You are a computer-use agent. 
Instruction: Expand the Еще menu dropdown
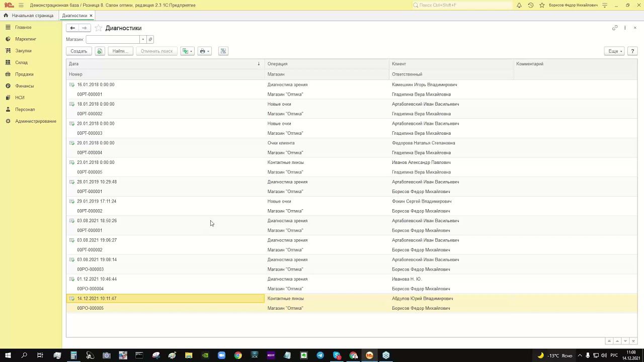click(x=615, y=51)
